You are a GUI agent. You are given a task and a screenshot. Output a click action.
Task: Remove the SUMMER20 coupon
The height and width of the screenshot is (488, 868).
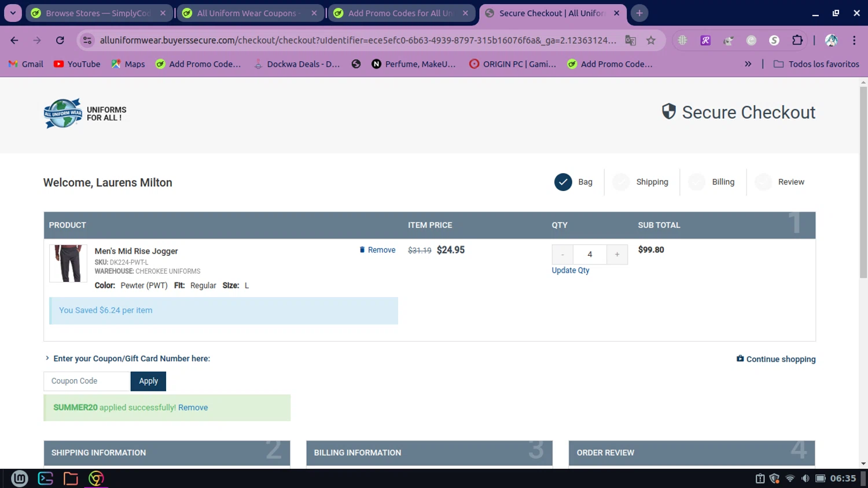pos(193,408)
